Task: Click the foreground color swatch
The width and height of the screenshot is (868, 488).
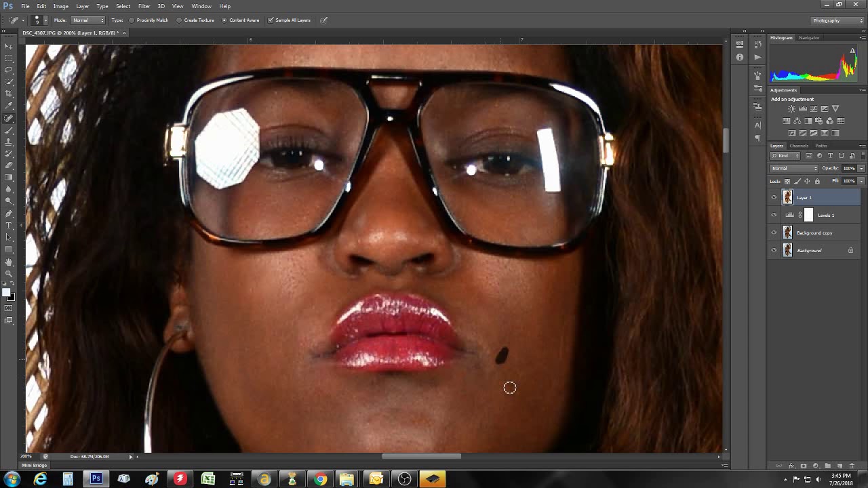Action: 6,293
